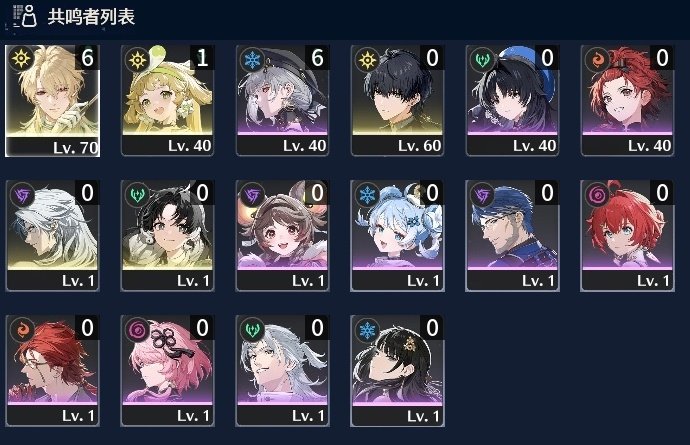Pick the brown-haired girl with headband card

283,236
